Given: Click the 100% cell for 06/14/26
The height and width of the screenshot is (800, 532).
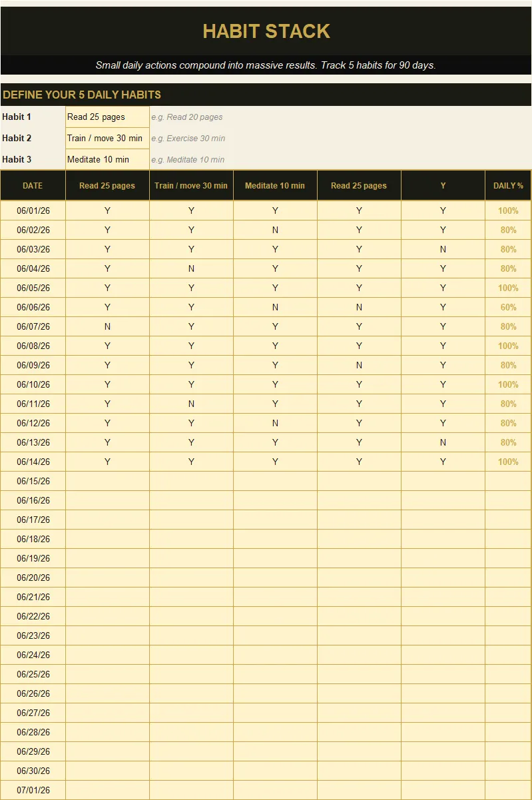Looking at the screenshot, I should 508,462.
